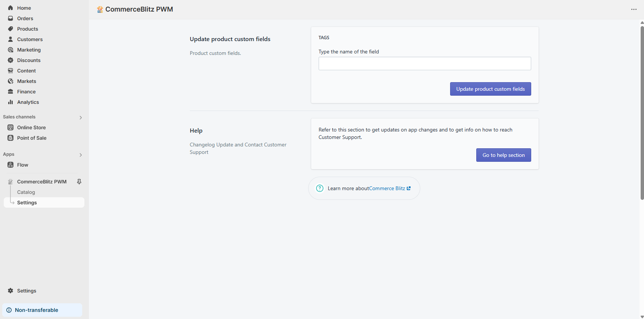Viewport: 644px width, 319px height.
Task: Click the Update product custom fields heading
Action: point(230,39)
